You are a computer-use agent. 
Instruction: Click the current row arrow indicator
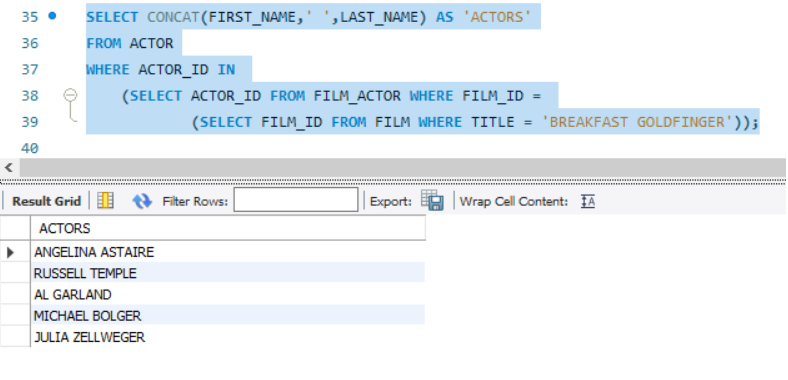[11, 252]
